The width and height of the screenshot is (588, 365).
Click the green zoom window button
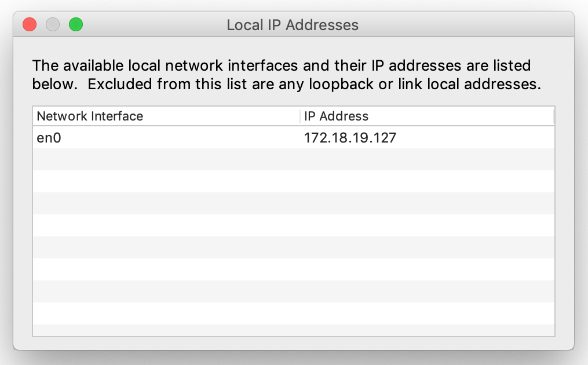tap(76, 25)
